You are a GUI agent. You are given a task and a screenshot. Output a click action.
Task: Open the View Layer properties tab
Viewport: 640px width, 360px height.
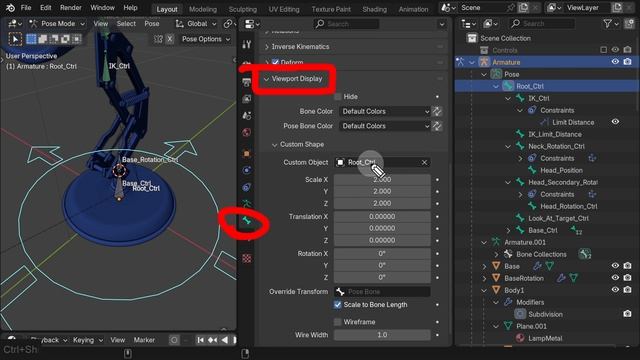click(247, 99)
